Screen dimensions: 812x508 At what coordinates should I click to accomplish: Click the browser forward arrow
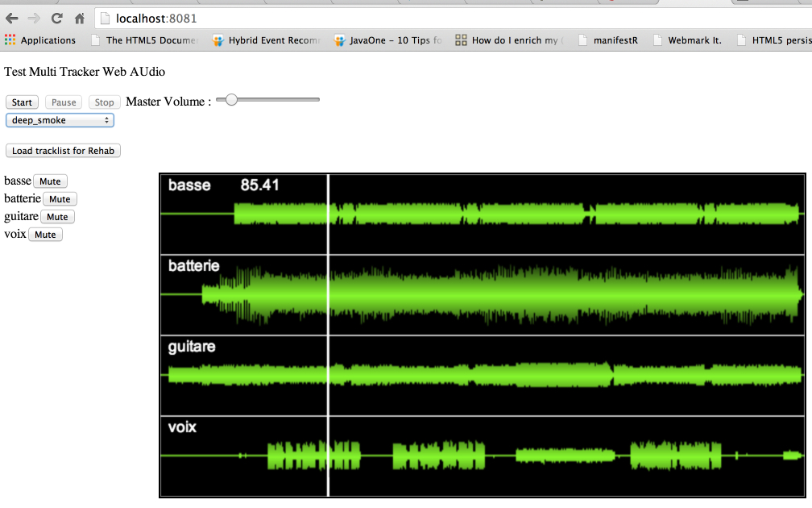pos(34,19)
